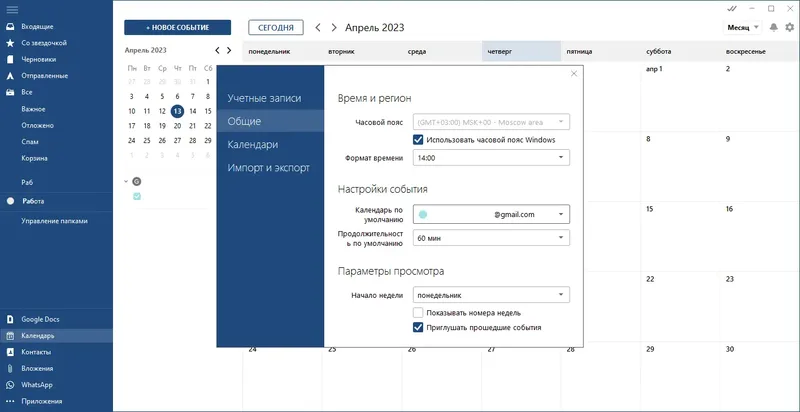800x412 pixels.
Task: Go to next month in main calendar
Action: click(x=334, y=28)
